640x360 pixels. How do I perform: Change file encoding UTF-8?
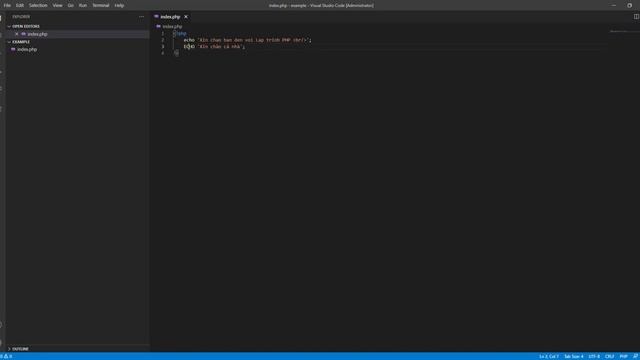[594, 356]
